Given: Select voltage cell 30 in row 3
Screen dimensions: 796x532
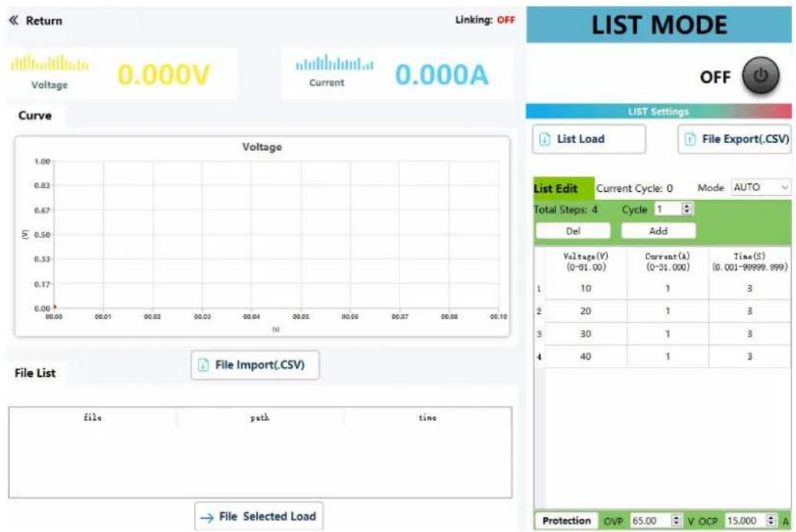Looking at the screenshot, I should click(x=586, y=334).
